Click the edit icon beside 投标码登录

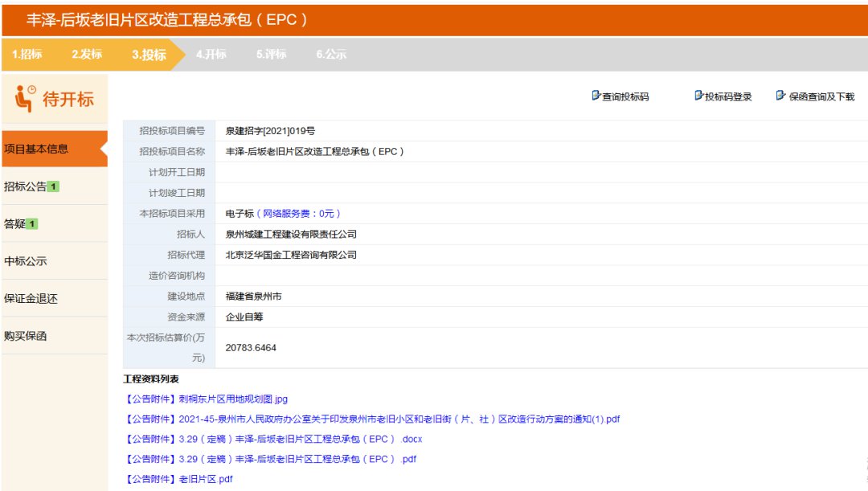coord(698,96)
